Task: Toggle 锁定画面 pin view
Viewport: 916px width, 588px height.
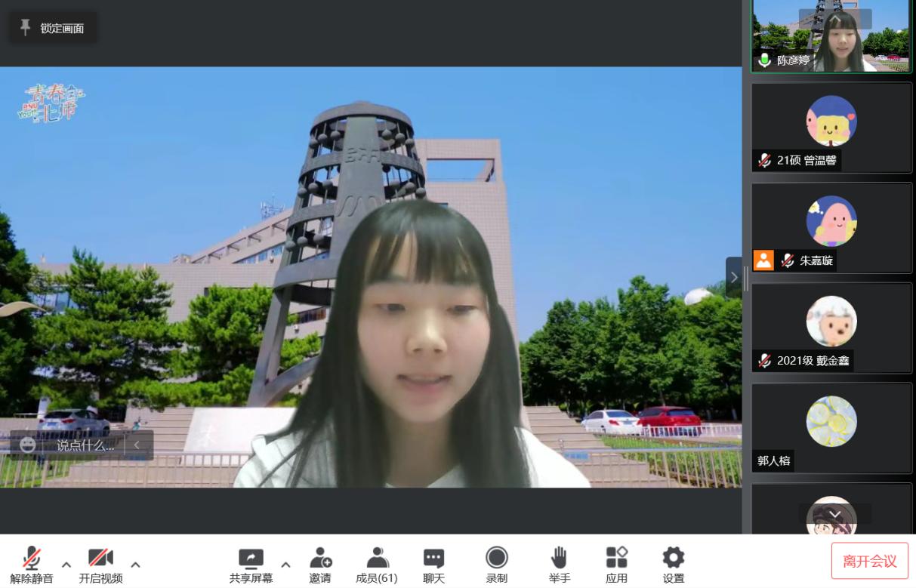Action: [52, 28]
